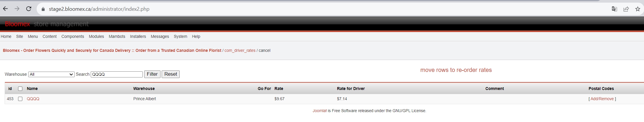The width and height of the screenshot is (644, 122).
Task: Select the $7.14 driver rate value
Action: [x=342, y=99]
